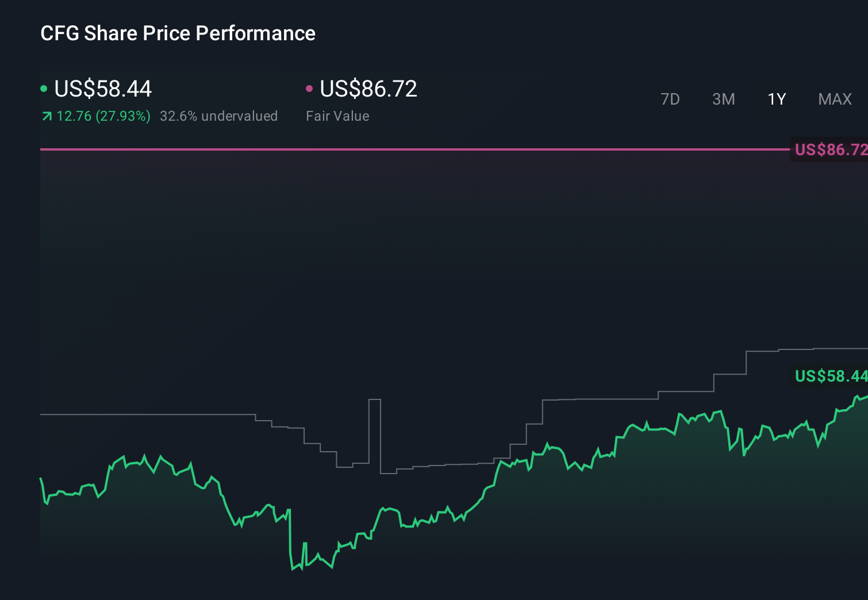Toggle the US$86.72 Fair Value series visibility
The image size is (868, 600).
click(368, 89)
